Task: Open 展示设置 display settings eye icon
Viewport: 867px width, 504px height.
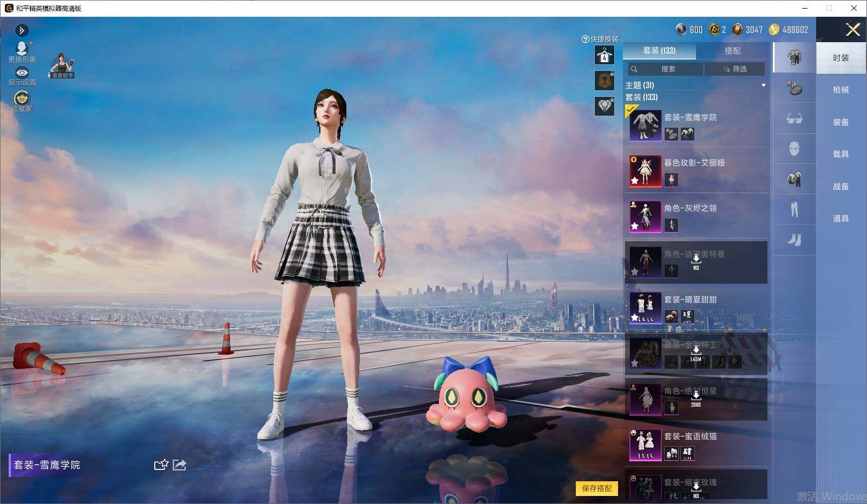Action: click(x=22, y=76)
